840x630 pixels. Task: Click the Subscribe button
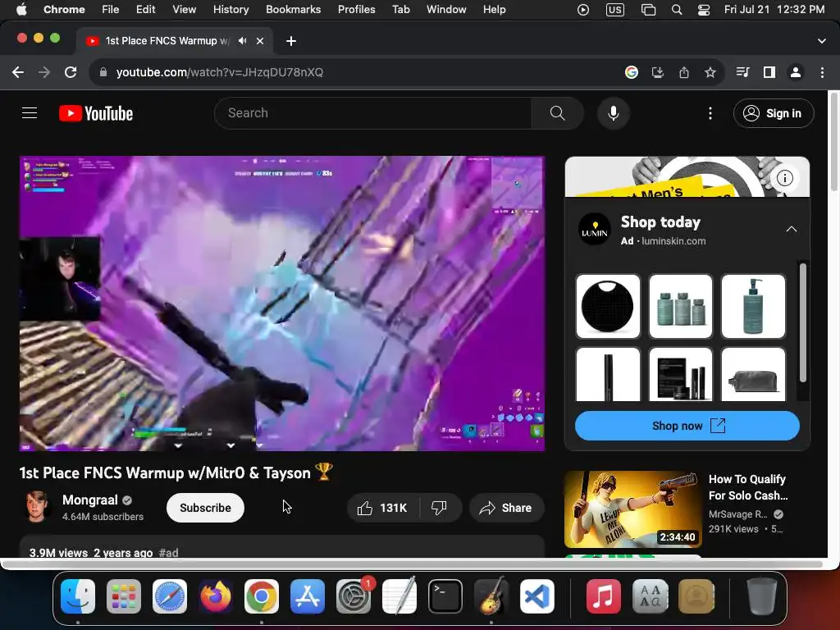205,508
